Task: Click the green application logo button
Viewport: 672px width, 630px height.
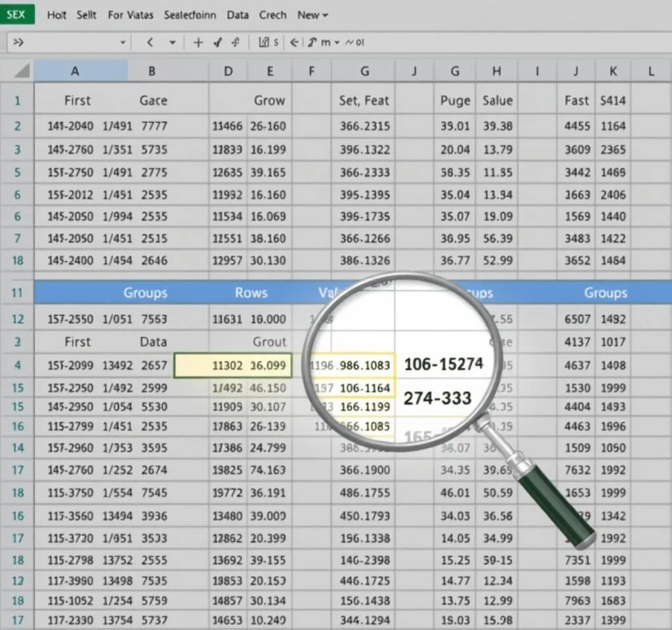Action: tap(16, 14)
